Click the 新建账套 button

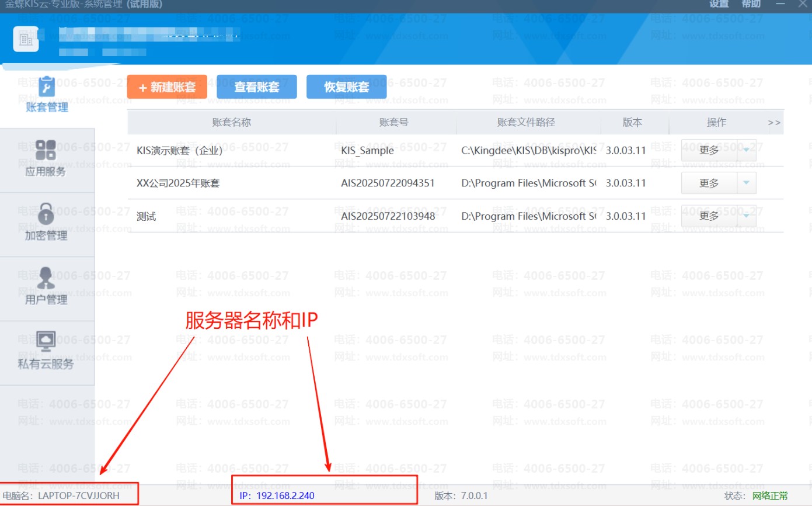click(167, 87)
